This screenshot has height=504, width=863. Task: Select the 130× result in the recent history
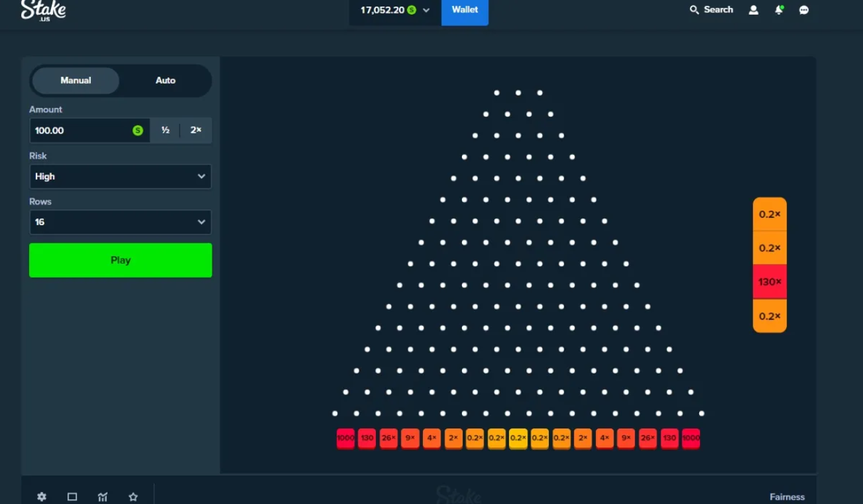(770, 282)
